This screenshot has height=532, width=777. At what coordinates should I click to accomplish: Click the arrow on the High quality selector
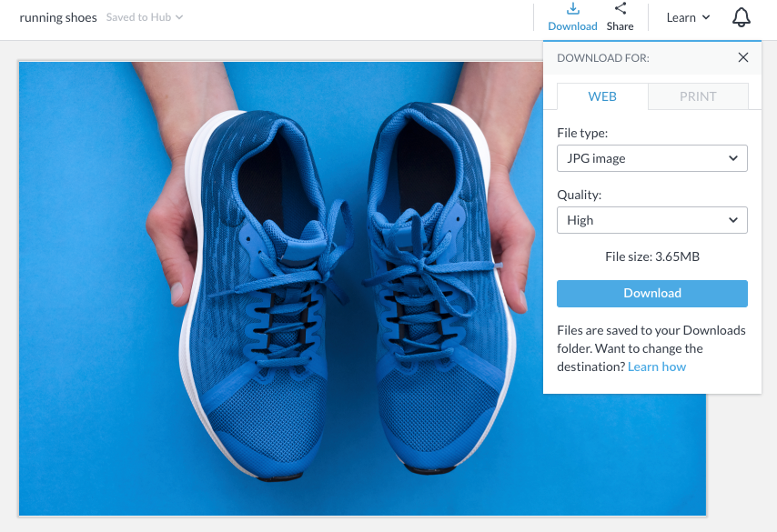733,220
